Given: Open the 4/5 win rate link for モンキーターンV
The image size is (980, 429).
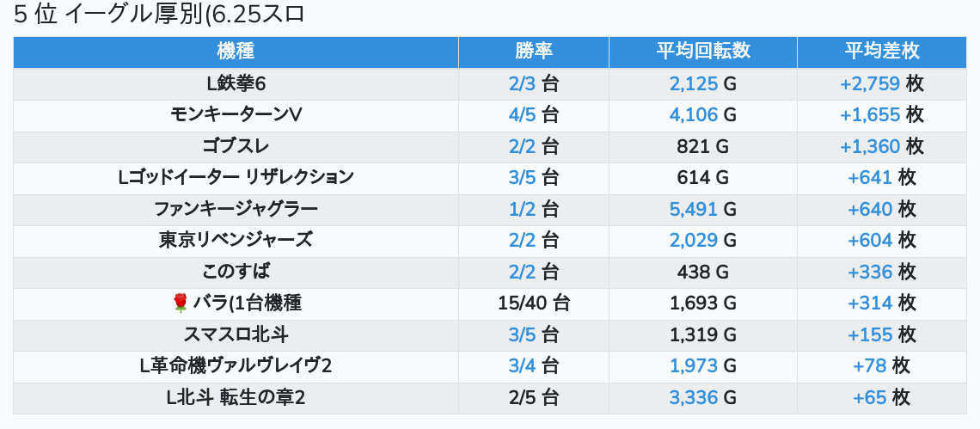Looking at the screenshot, I should point(522,114).
